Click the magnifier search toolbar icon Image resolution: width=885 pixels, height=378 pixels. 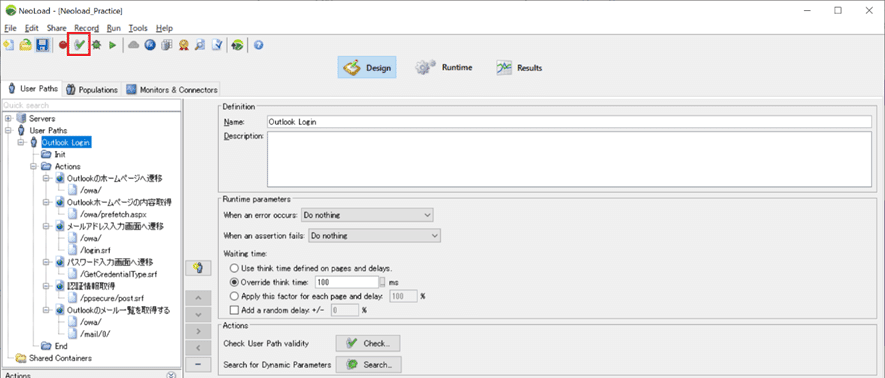coord(199,46)
